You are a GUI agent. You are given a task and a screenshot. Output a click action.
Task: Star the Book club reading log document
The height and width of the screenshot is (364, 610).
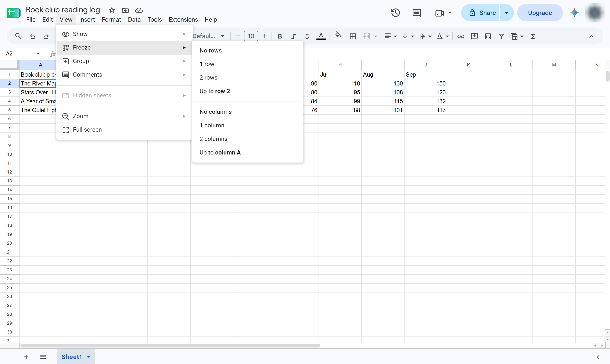(x=112, y=10)
